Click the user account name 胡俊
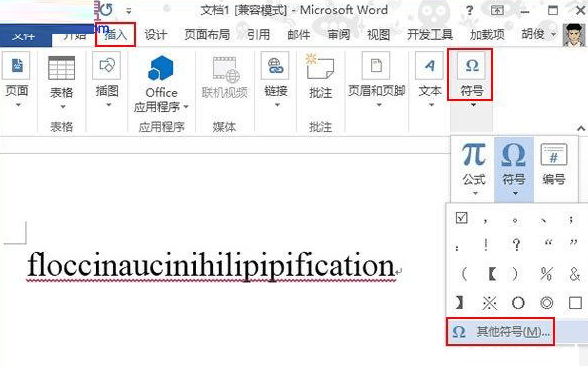The height and width of the screenshot is (366, 588). pos(533,34)
